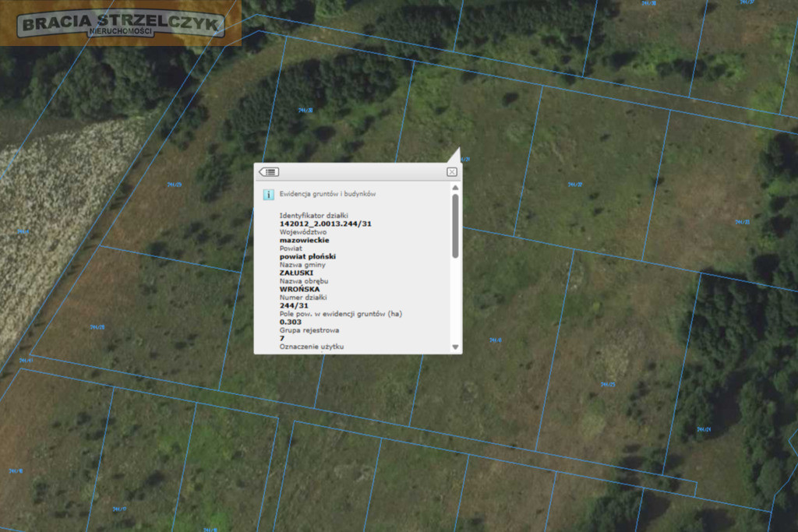The width and height of the screenshot is (798, 532).
Task: Click the scrollbar up arrow in popup
Action: [455, 188]
